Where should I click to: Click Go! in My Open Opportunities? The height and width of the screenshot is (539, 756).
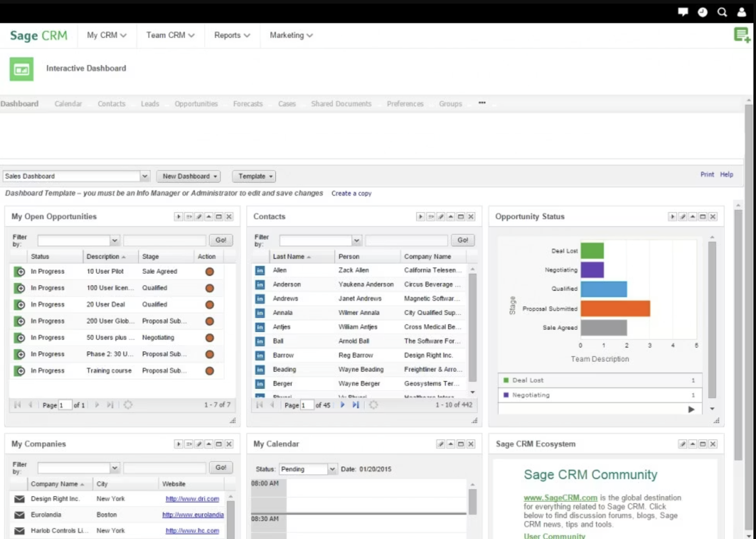221,240
